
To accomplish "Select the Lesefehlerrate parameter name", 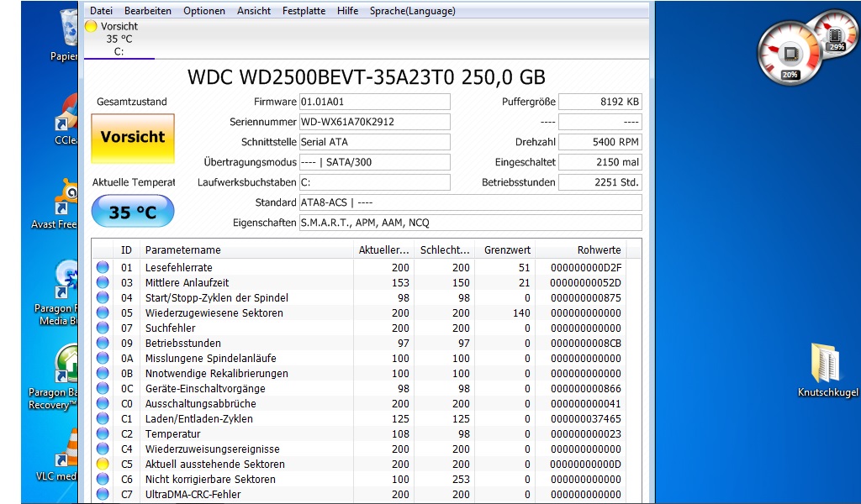I will pos(178,268).
